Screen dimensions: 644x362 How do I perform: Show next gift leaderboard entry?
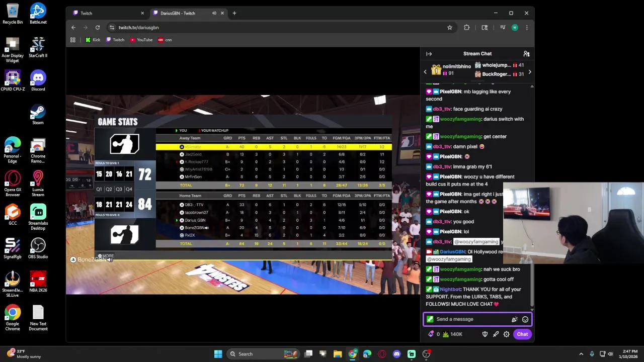[x=529, y=72]
